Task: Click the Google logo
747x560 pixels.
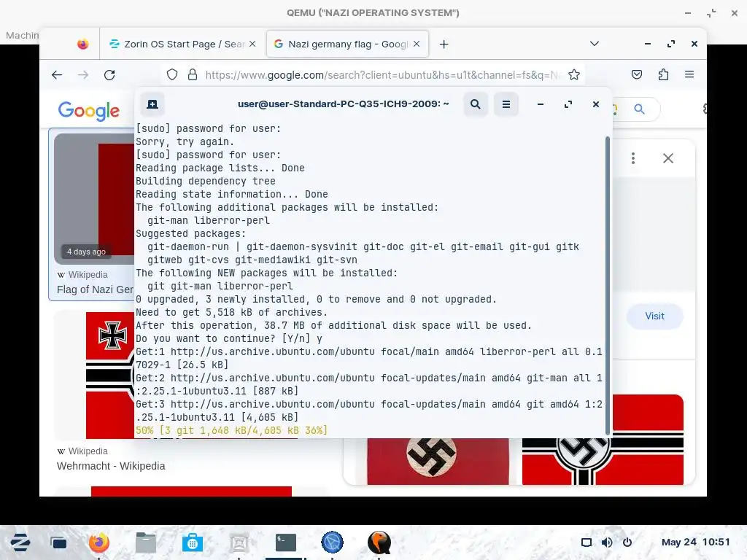Action: click(x=88, y=111)
